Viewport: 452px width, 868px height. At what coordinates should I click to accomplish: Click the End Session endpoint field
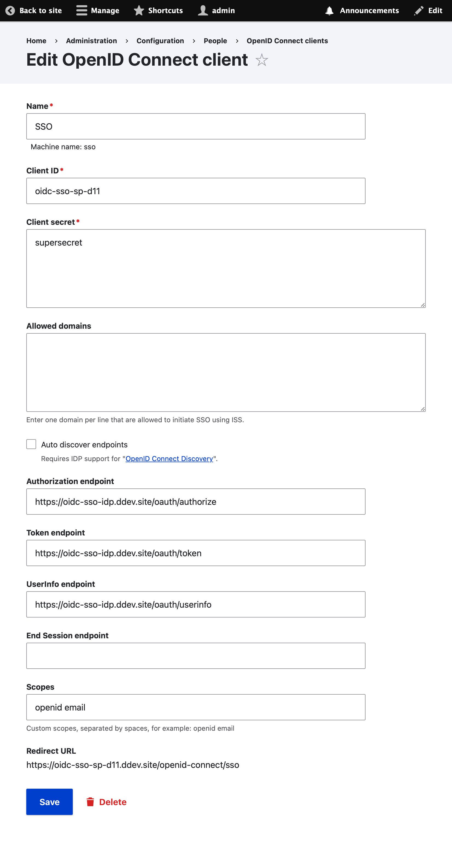196,656
